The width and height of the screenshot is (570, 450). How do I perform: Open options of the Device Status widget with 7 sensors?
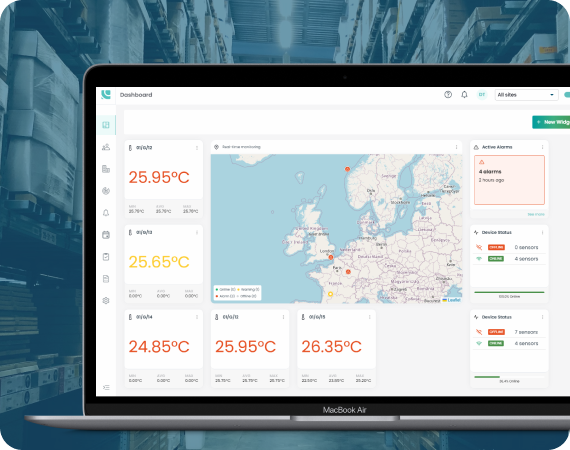(542, 317)
